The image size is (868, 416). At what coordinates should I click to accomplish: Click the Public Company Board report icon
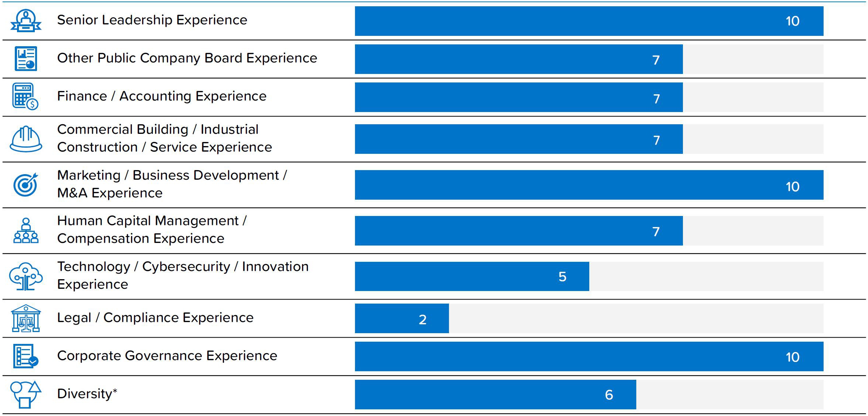[x=26, y=58]
